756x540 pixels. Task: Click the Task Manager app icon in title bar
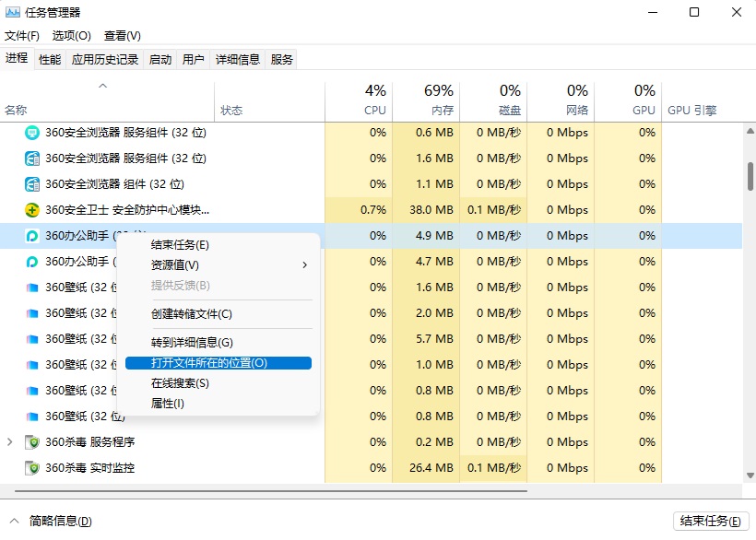point(13,12)
